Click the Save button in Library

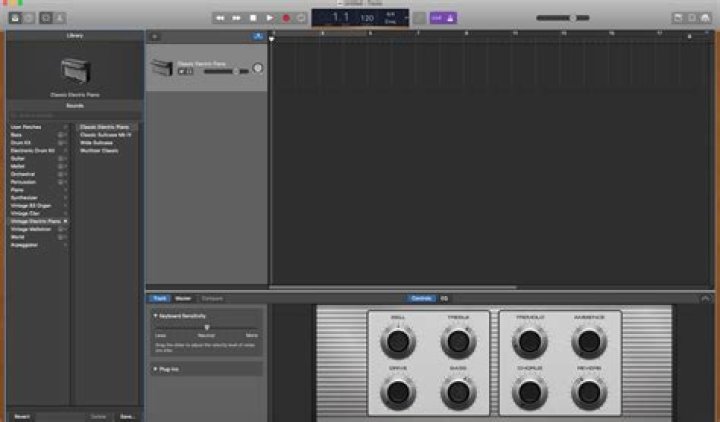[x=127, y=415]
